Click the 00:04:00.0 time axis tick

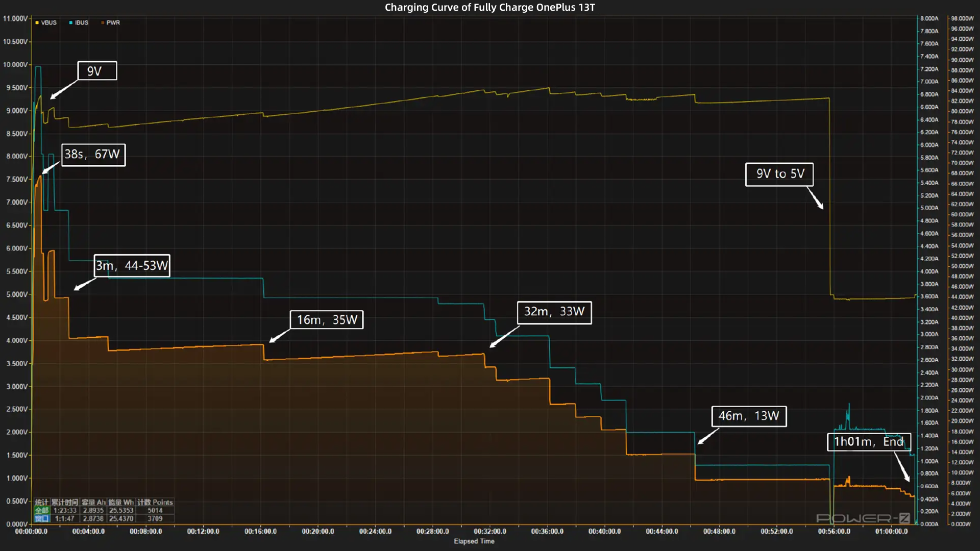coord(88,532)
